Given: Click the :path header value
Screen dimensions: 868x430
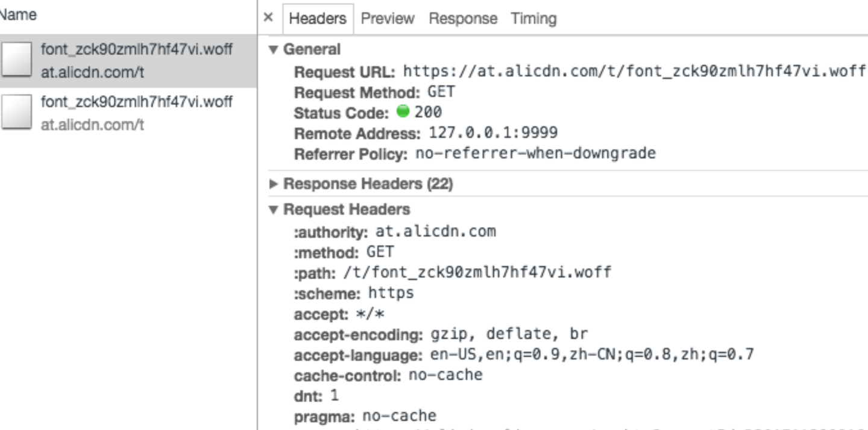Looking at the screenshot, I should coord(477,272).
